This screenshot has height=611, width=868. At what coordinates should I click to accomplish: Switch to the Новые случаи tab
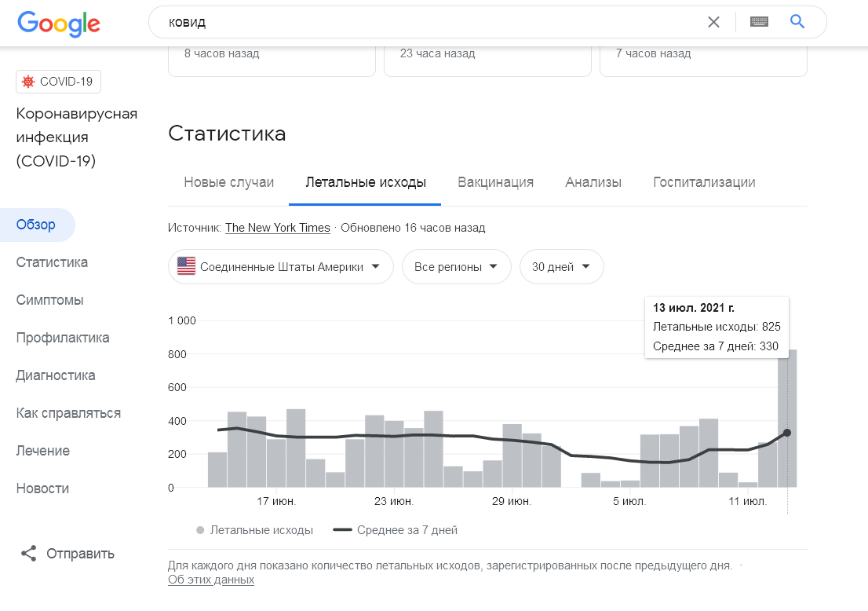pos(229,182)
